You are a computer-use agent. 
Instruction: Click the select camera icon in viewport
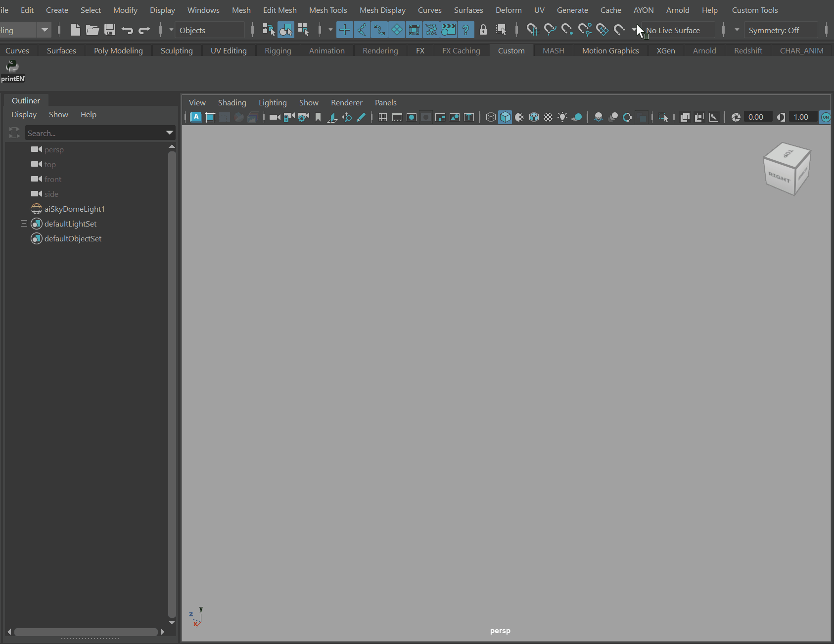275,117
